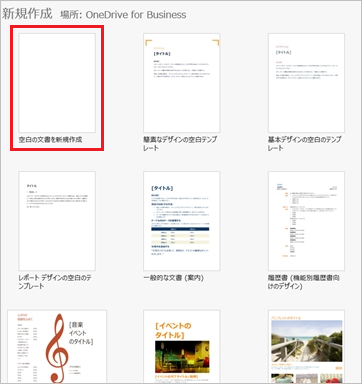Image resolution: width=362 pixels, height=384 pixels.
Task: Click the 空白の文書を新規作成 label
Action: 50,140
